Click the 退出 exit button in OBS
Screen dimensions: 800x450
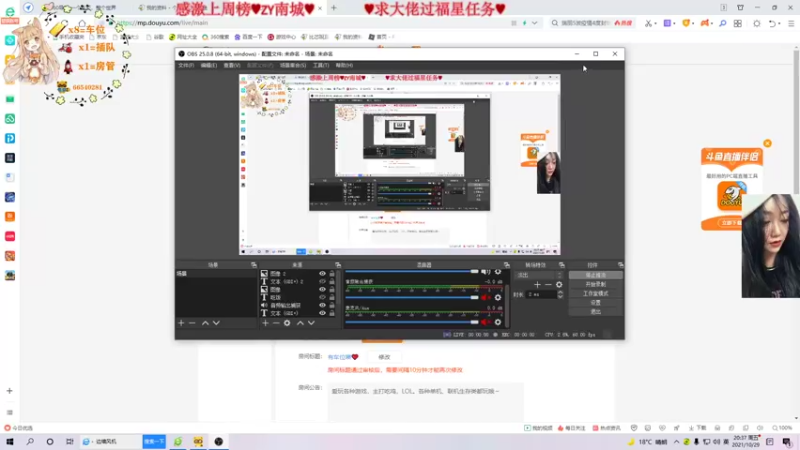[x=595, y=312]
